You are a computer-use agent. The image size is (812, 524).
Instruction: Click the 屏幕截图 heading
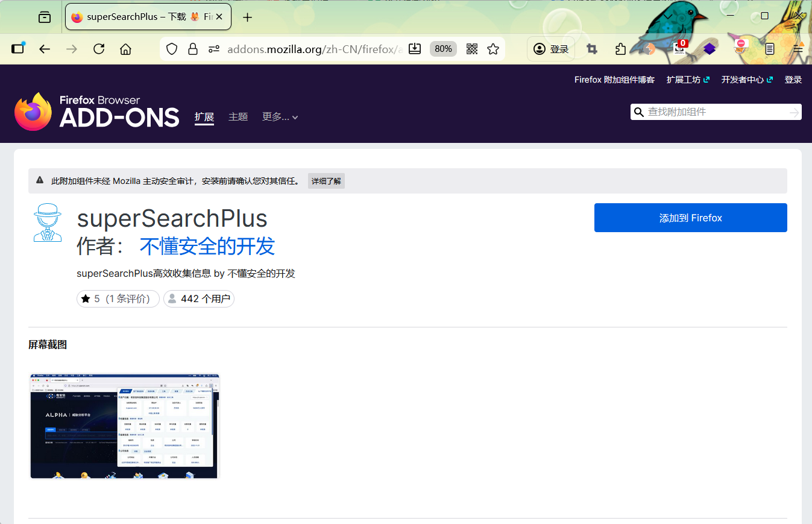pyautogui.click(x=48, y=345)
